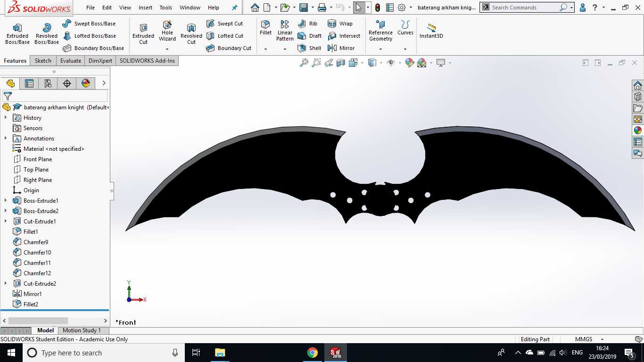Click the Swept Cut tool

point(224,24)
